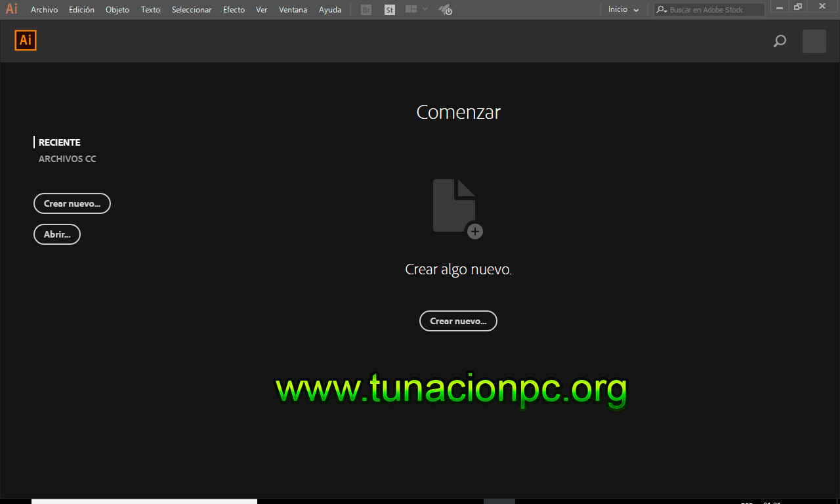
Task: Click the Buscar en Adobe Stock field
Action: click(709, 10)
